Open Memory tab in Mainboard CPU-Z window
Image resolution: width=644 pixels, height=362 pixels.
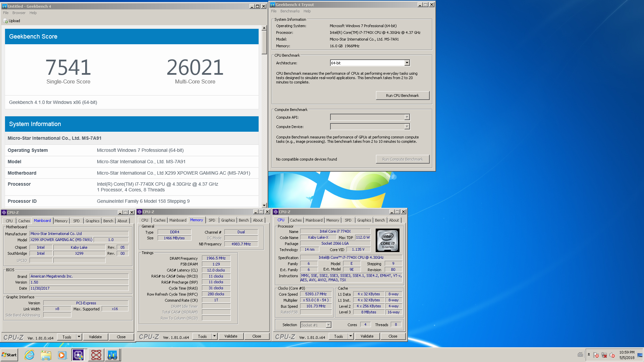pos(61,221)
